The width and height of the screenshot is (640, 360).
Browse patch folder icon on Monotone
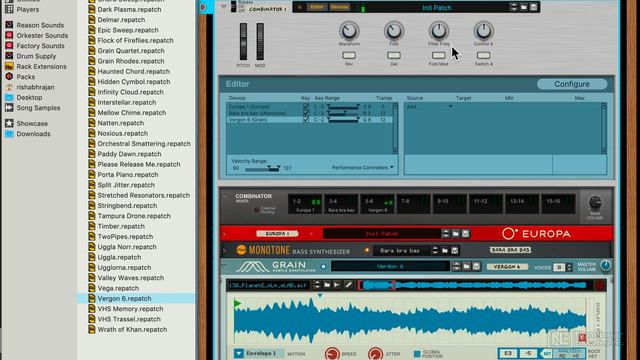point(445,250)
